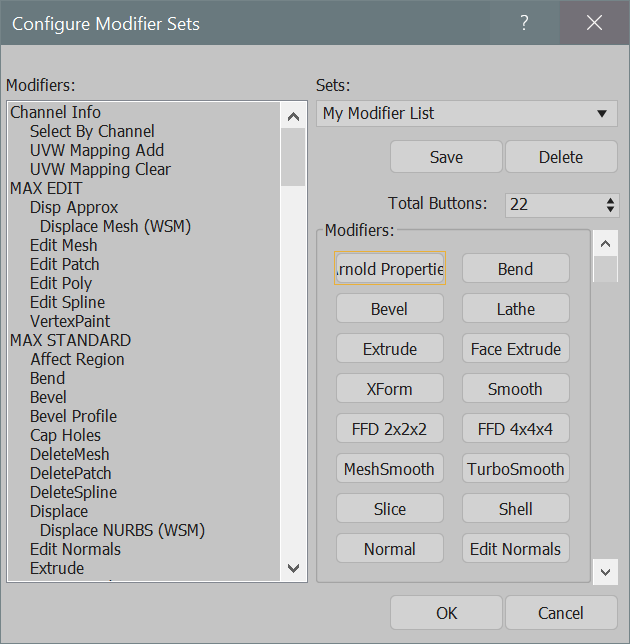Viewport: 630px width, 644px height.
Task: Select the MeshSmooth modifier button
Action: tap(390, 468)
